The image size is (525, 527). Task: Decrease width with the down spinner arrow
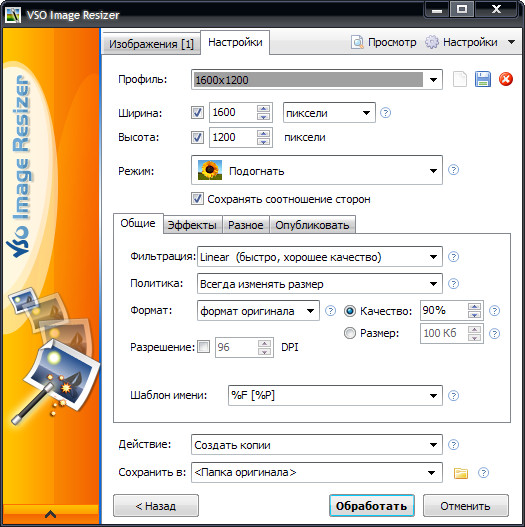tap(264, 117)
